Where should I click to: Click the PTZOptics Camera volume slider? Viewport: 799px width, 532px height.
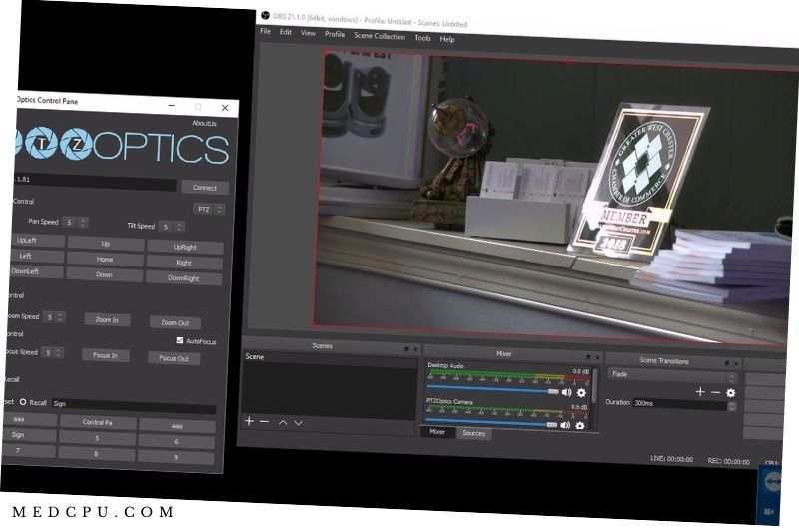click(x=491, y=423)
